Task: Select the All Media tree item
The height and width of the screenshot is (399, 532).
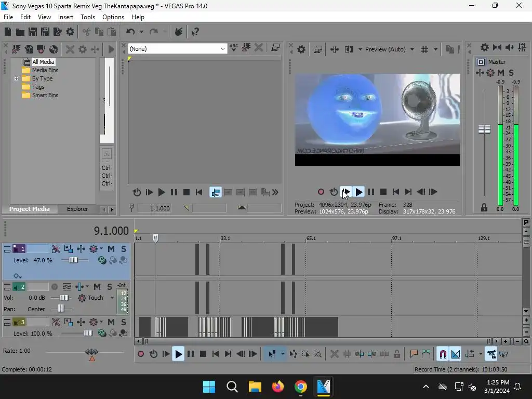Action: pos(43,62)
